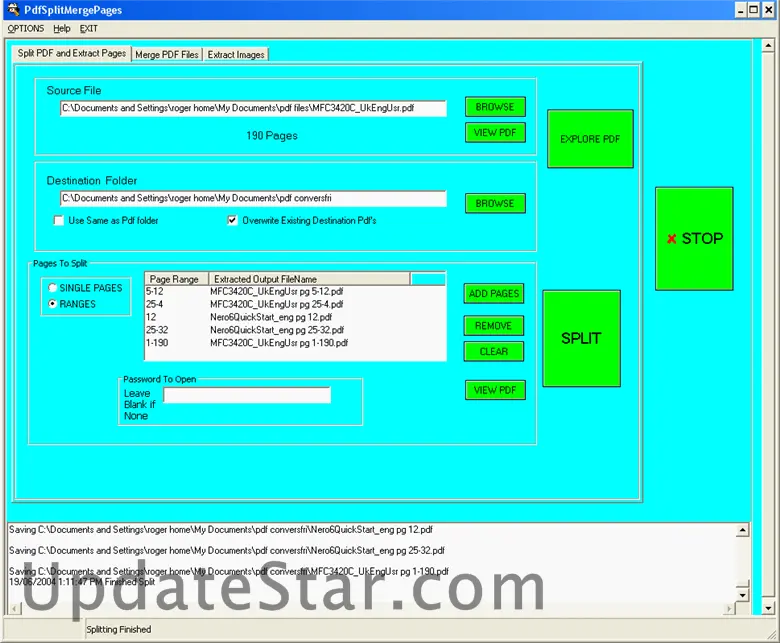Click the EXPLORE PDF button
Screen dimensions: 780x643
[x=590, y=139]
